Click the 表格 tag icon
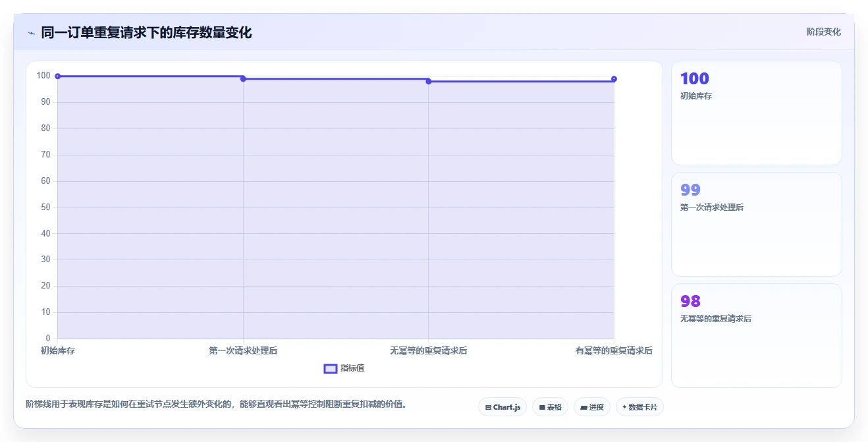 click(x=542, y=408)
